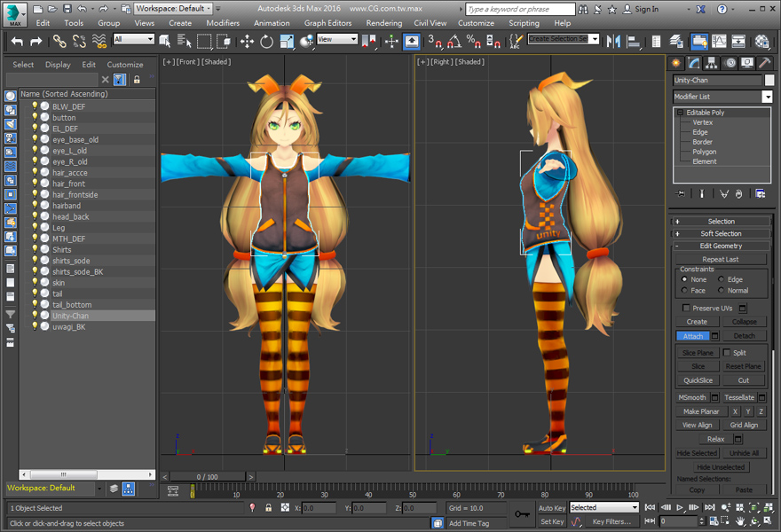
Task: Tick the Split checkbox
Action: coord(727,353)
